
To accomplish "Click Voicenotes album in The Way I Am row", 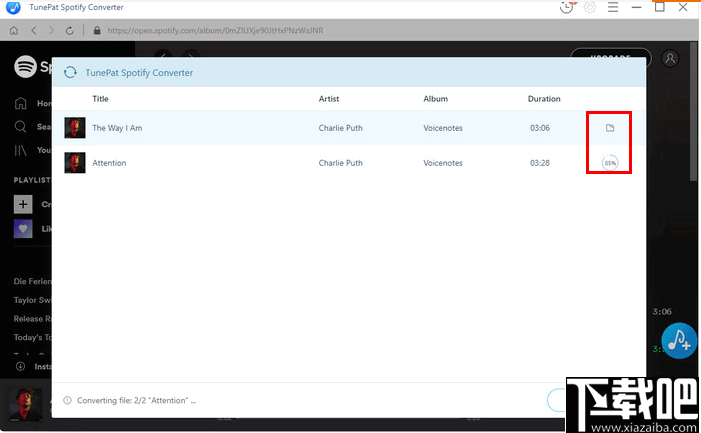I will pyautogui.click(x=443, y=128).
